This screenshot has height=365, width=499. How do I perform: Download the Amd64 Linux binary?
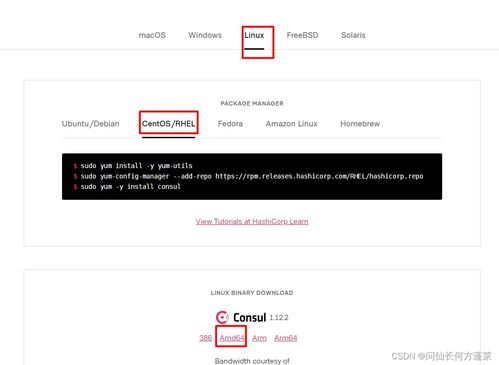[232, 338]
